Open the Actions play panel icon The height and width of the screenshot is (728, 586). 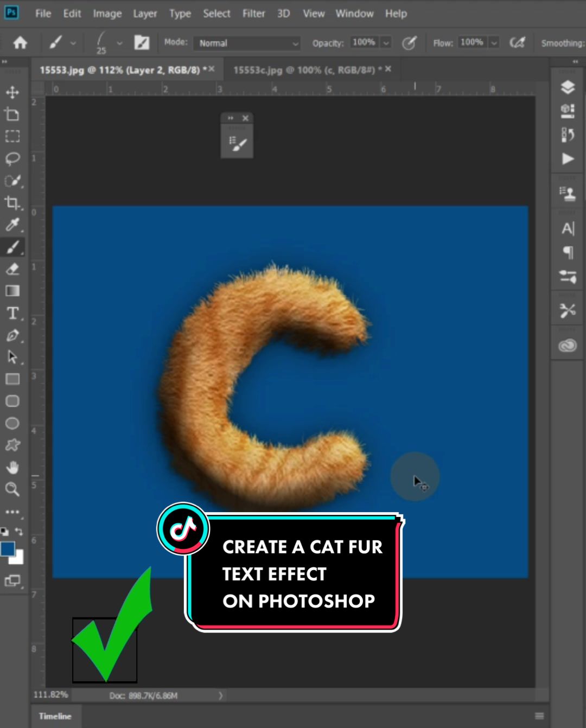click(x=568, y=159)
